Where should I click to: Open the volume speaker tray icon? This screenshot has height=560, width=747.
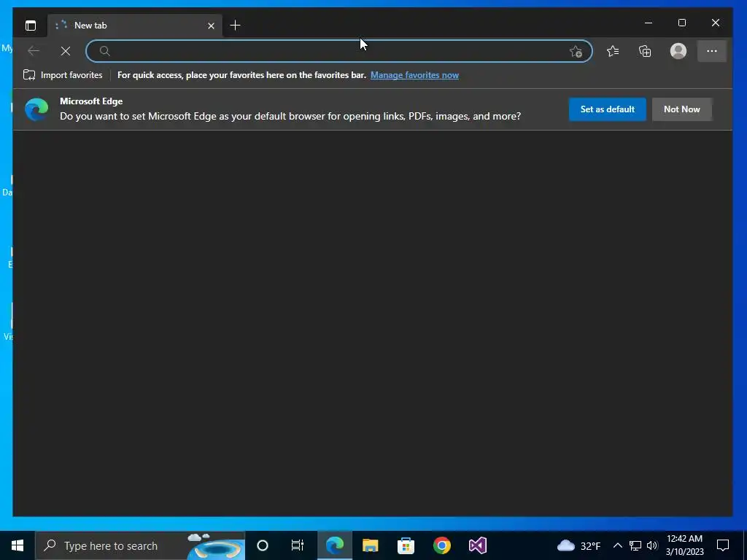(652, 545)
